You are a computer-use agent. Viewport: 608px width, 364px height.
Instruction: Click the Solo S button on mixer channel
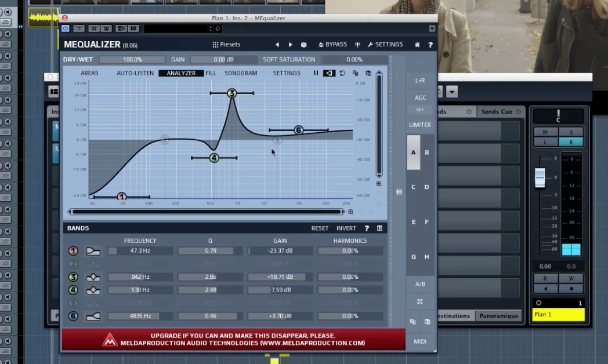[x=571, y=132]
